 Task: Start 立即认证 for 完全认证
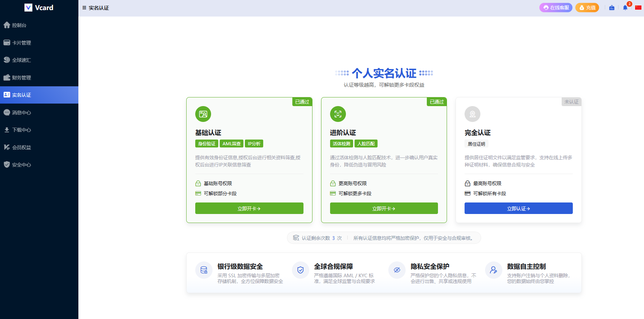coord(519,208)
